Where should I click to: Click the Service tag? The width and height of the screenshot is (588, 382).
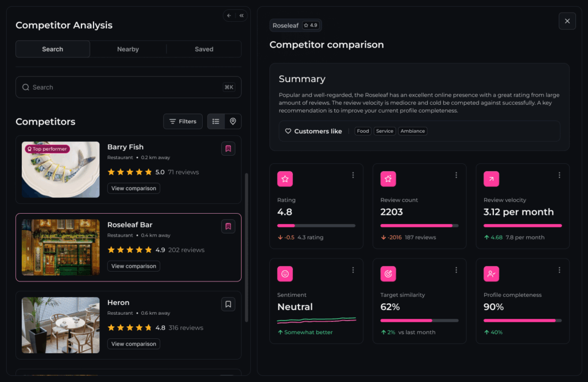click(x=385, y=132)
